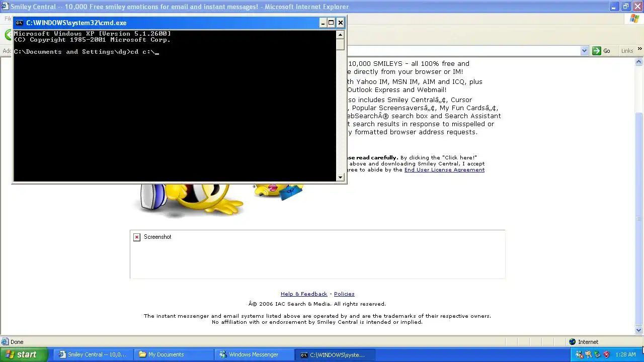
Task: Switch to My Documents taskbar button
Action: click(173, 354)
